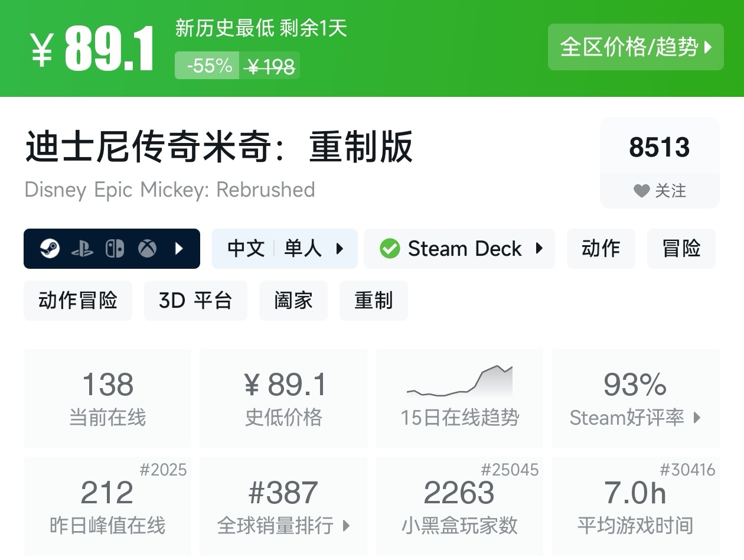Select the 冒险 genre tag

pos(681,249)
